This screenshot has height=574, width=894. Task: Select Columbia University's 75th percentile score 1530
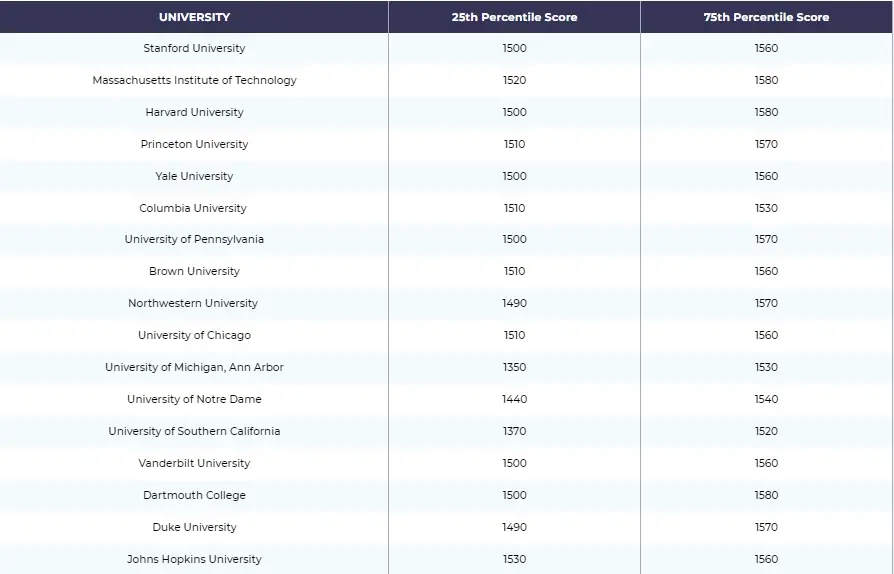[x=766, y=208]
